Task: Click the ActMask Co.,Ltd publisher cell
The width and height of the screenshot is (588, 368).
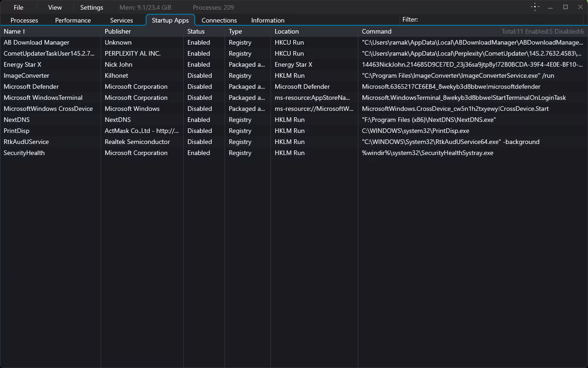Action: (142, 131)
